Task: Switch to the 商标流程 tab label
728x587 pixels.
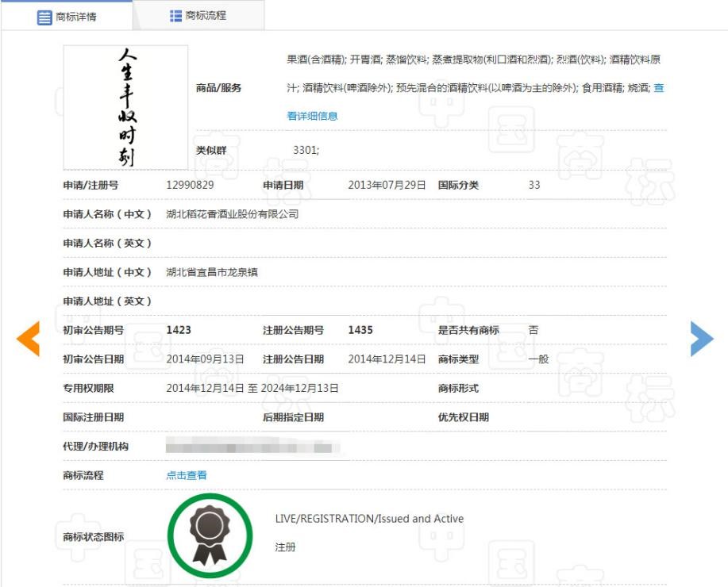Action: 206,16
